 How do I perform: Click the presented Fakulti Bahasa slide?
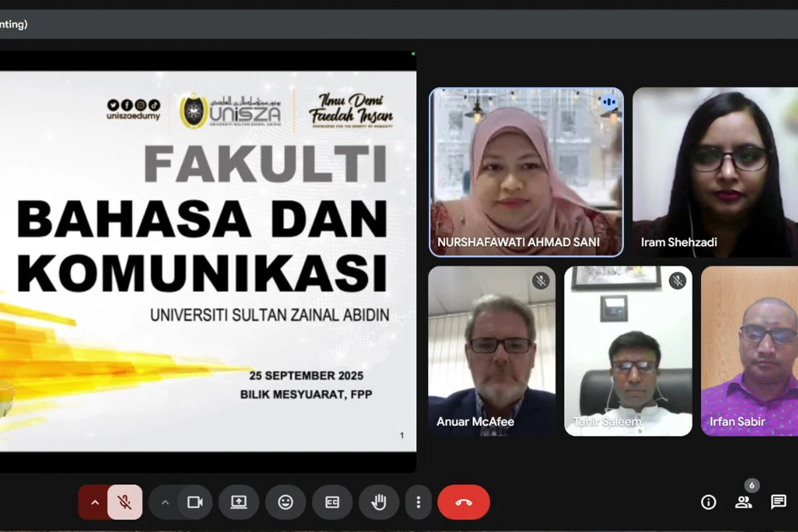206,261
